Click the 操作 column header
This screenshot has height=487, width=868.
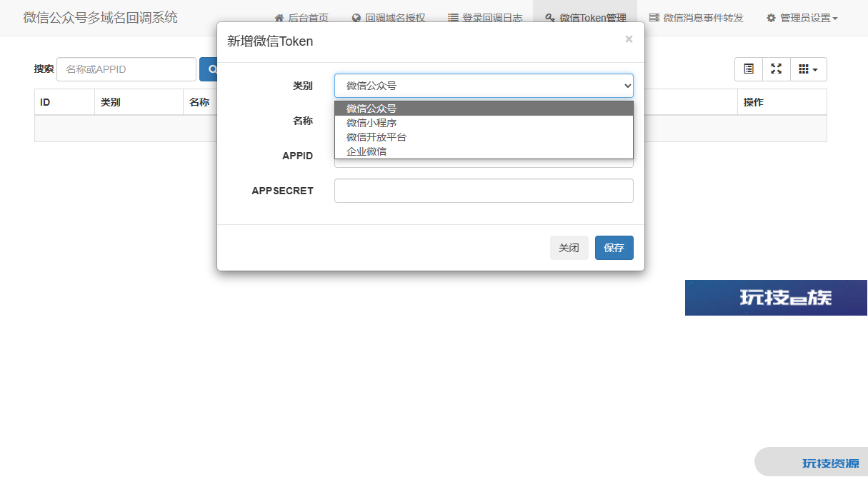coord(782,102)
